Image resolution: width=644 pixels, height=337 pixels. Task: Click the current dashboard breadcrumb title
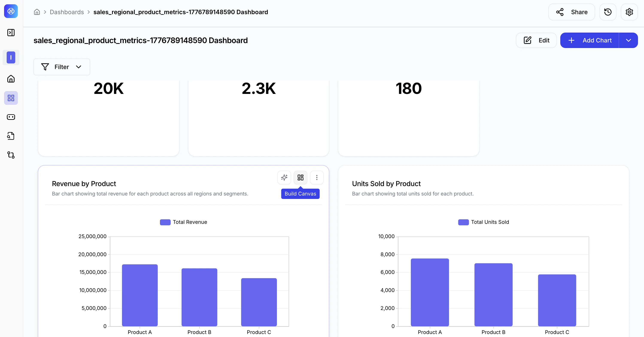[181, 12]
